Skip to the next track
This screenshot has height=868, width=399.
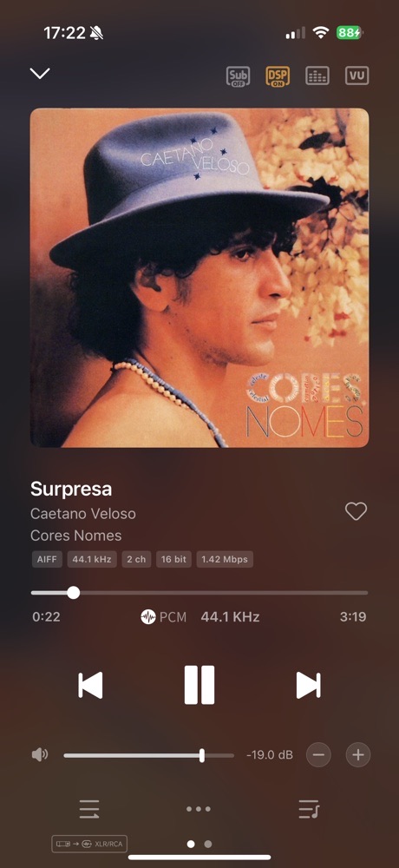click(x=308, y=686)
